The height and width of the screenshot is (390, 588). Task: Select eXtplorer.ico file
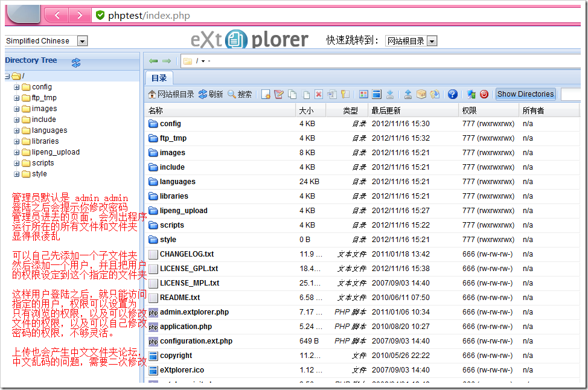(x=182, y=370)
